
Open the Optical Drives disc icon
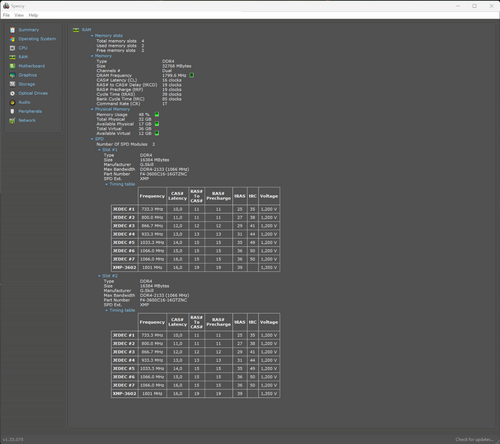tap(12, 93)
